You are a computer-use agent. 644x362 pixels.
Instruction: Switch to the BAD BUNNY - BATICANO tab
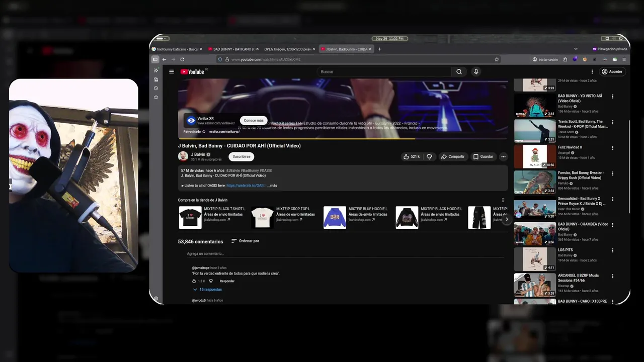[x=232, y=49]
